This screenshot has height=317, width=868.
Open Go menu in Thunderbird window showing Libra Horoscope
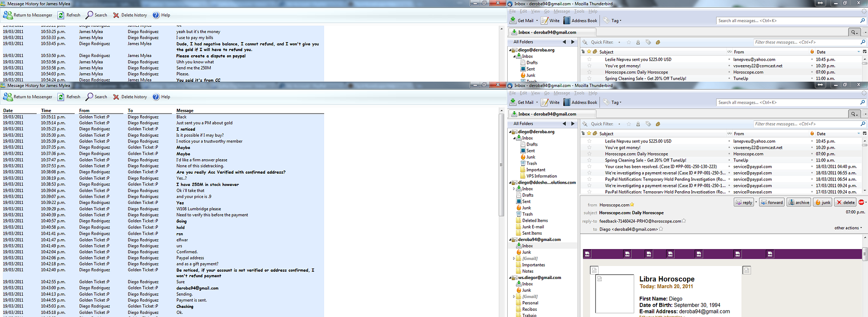[547, 93]
